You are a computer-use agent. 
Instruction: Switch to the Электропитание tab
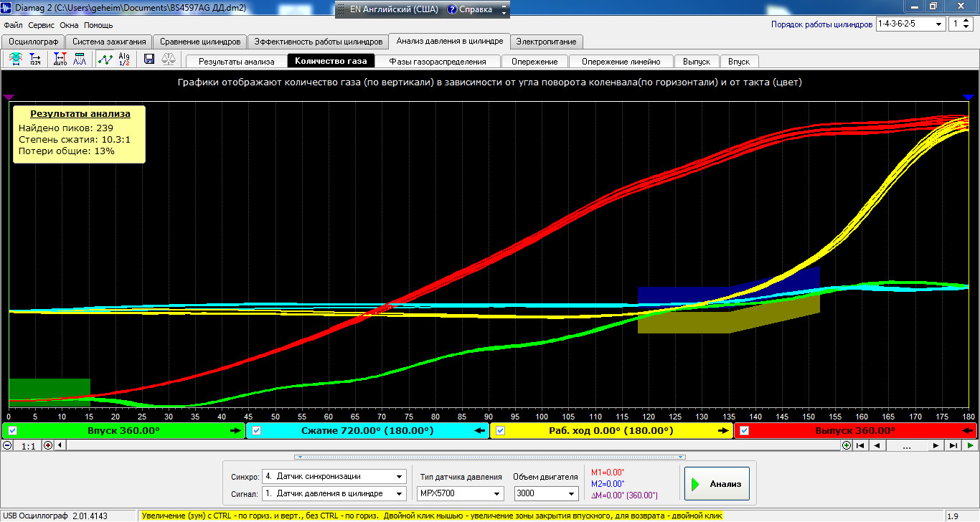click(x=546, y=42)
